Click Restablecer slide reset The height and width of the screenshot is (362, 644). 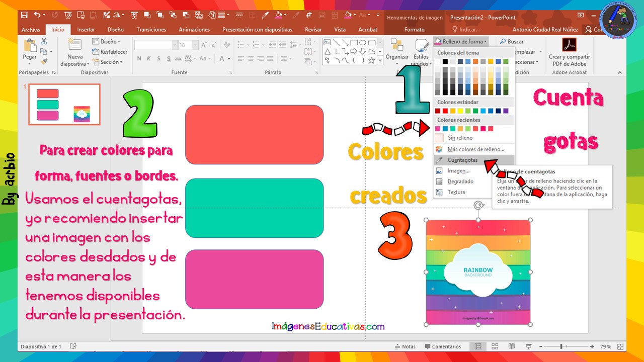click(x=110, y=52)
